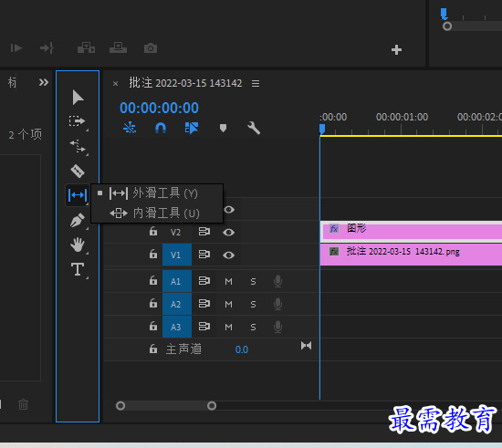The width and height of the screenshot is (502, 448).
Task: Target the V1 track header
Action: [177, 255]
